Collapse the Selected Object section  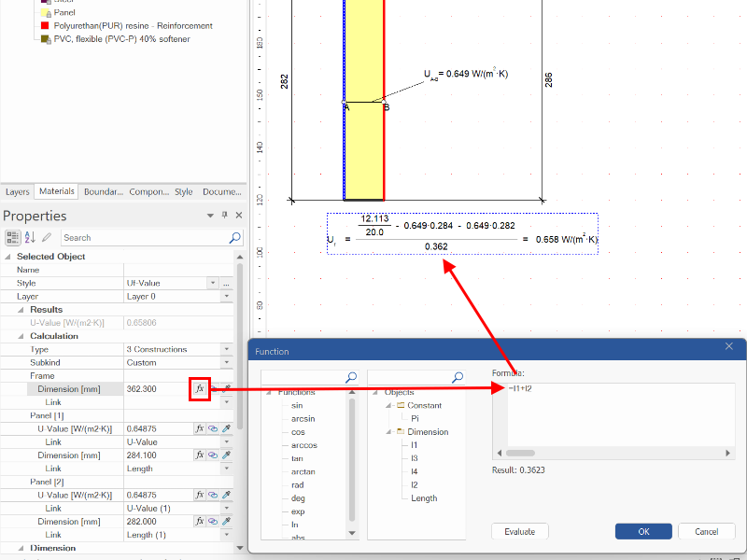click(x=7, y=256)
